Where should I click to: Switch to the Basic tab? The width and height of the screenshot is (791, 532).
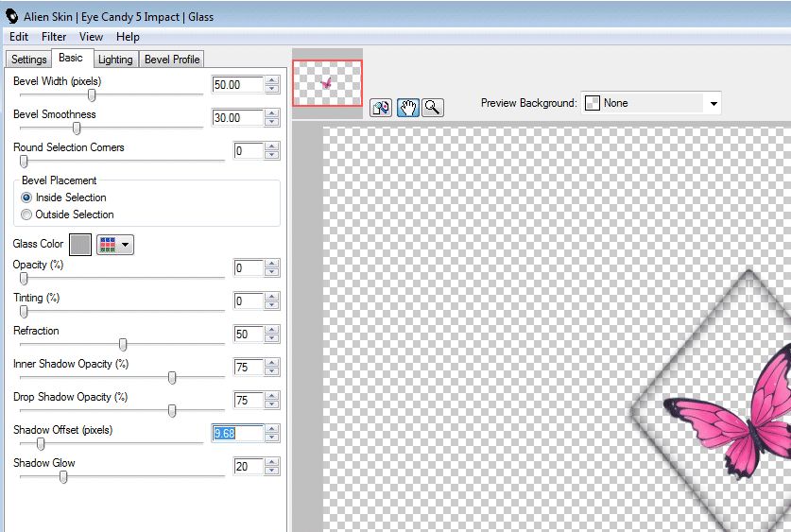point(71,58)
